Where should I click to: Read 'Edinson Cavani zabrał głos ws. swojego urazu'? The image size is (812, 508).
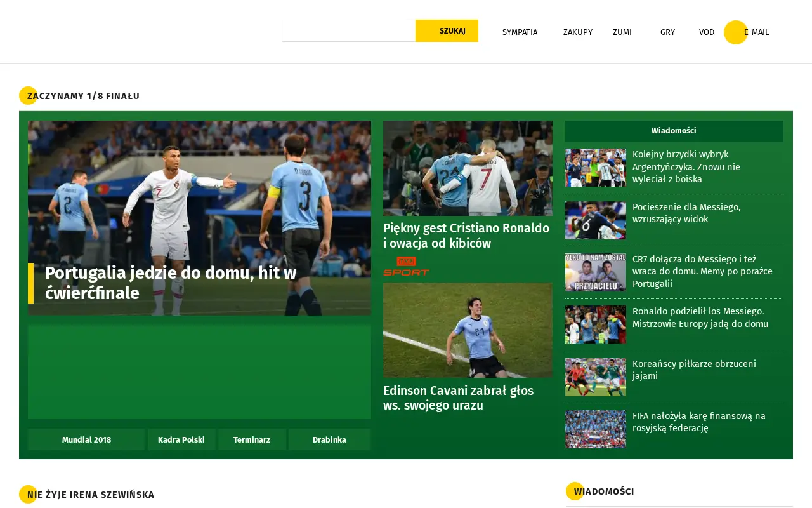pyautogui.click(x=458, y=398)
